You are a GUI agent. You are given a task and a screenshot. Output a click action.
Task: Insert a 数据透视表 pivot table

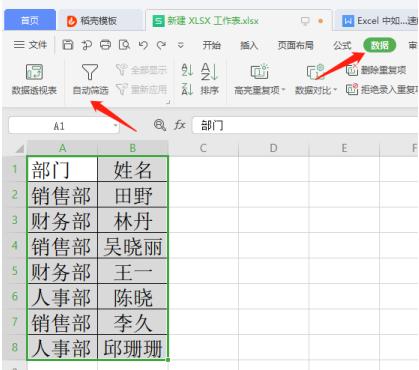(x=34, y=79)
